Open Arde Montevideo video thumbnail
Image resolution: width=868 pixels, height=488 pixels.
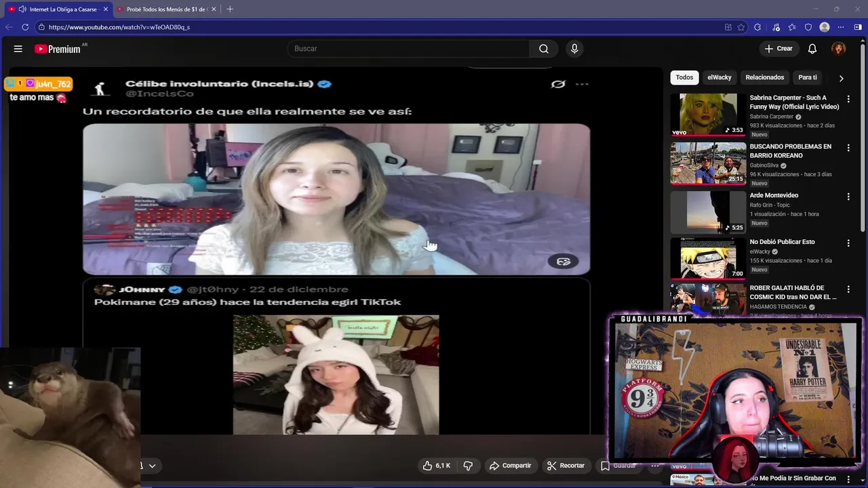[708, 212]
